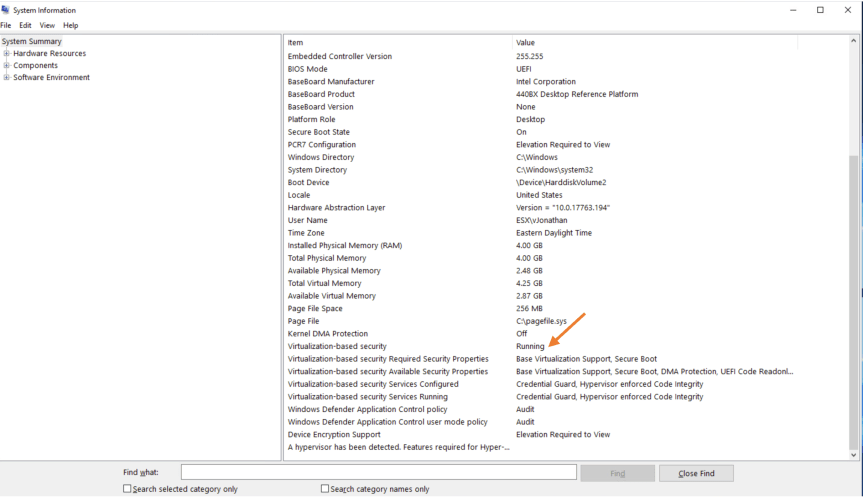Enable Search selected category only checkbox

(x=127, y=489)
